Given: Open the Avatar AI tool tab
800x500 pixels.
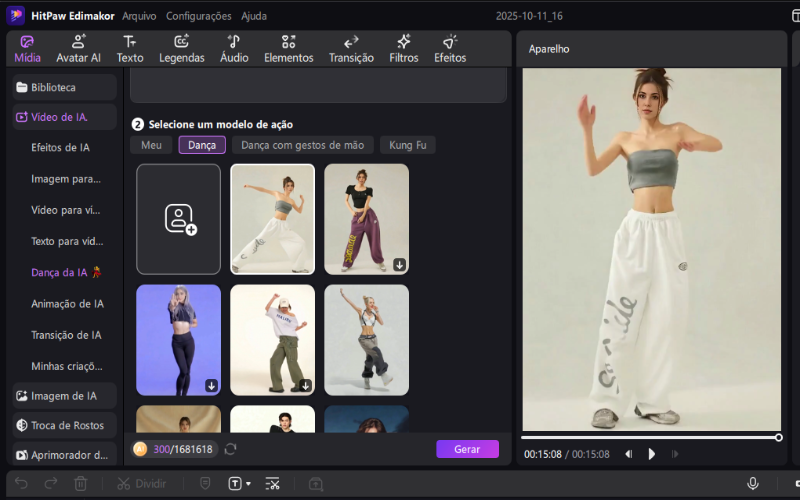Looking at the screenshot, I should (x=78, y=48).
